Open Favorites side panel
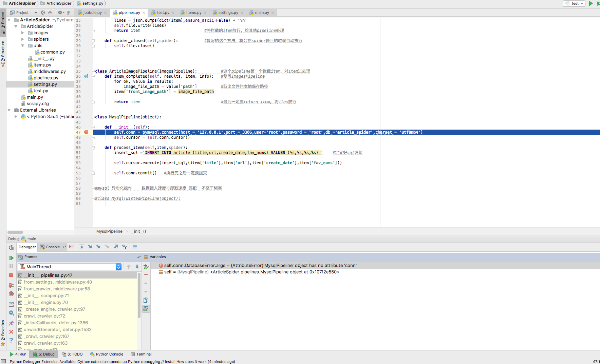Screen dimensions: 600x364 click(3, 333)
